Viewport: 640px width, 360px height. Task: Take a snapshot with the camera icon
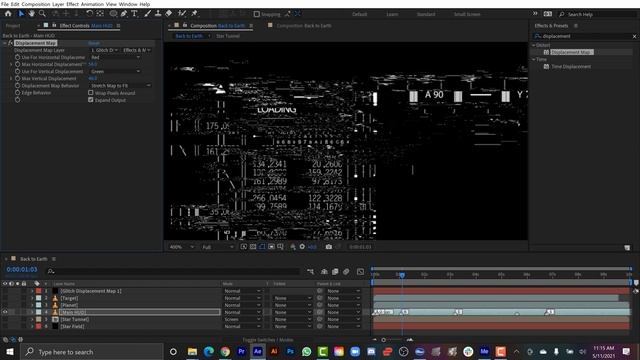point(329,247)
